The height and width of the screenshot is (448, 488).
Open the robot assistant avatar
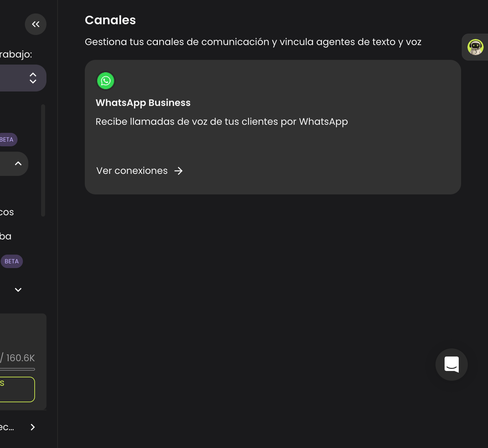tap(475, 47)
